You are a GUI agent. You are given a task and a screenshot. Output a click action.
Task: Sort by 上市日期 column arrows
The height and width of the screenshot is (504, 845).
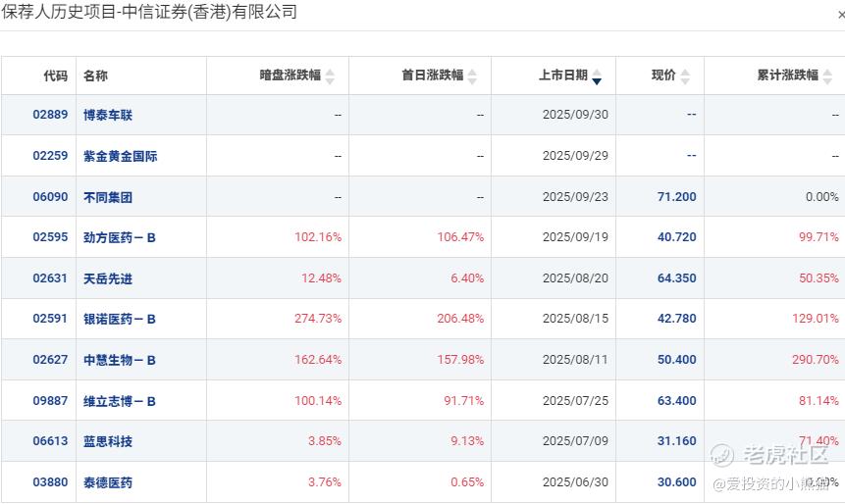pyautogui.click(x=597, y=76)
